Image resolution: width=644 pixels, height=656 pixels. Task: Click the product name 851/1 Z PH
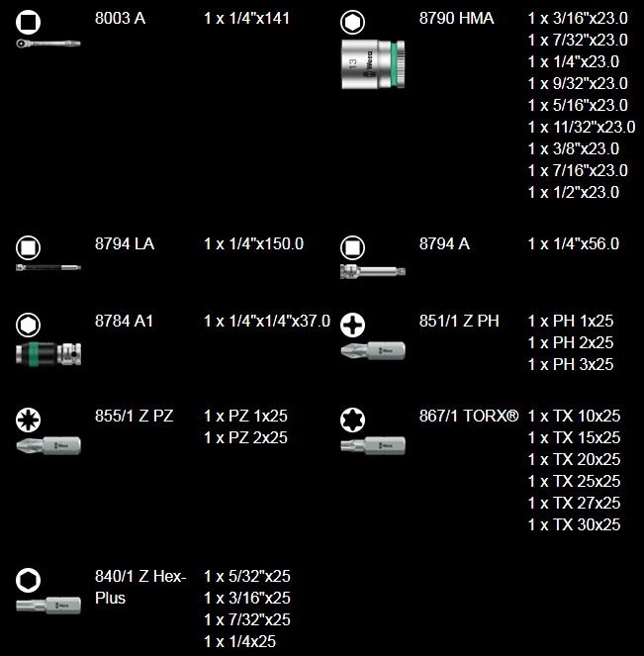tap(459, 321)
